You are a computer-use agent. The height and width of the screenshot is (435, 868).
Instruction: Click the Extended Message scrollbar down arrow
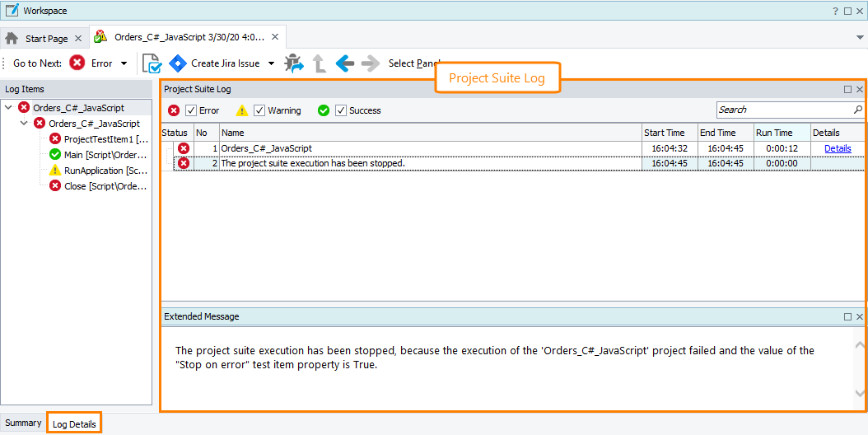[861, 394]
